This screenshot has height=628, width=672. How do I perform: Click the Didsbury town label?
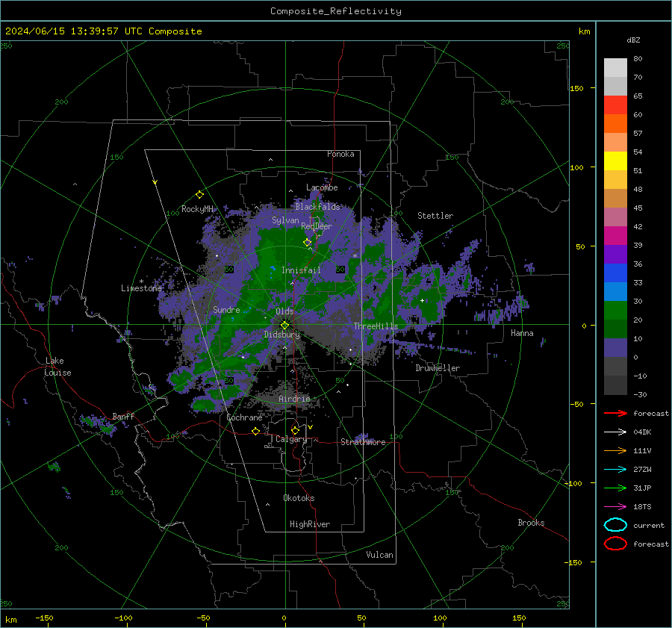tap(282, 335)
